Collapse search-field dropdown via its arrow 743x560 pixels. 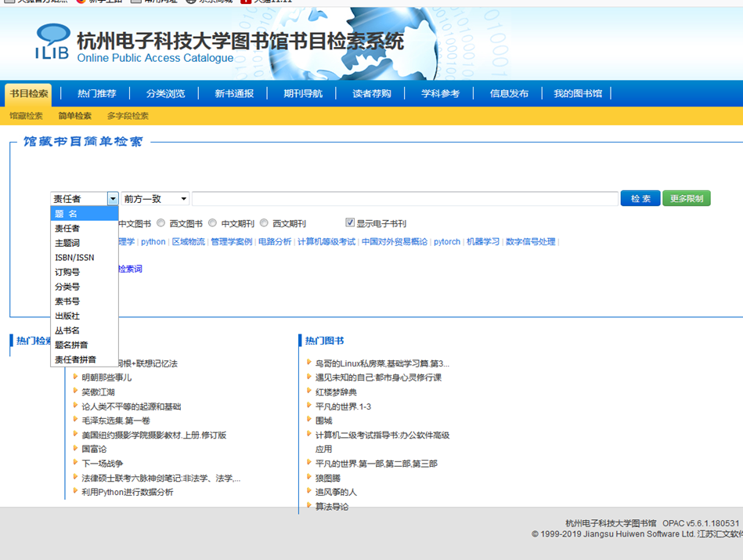point(113,199)
